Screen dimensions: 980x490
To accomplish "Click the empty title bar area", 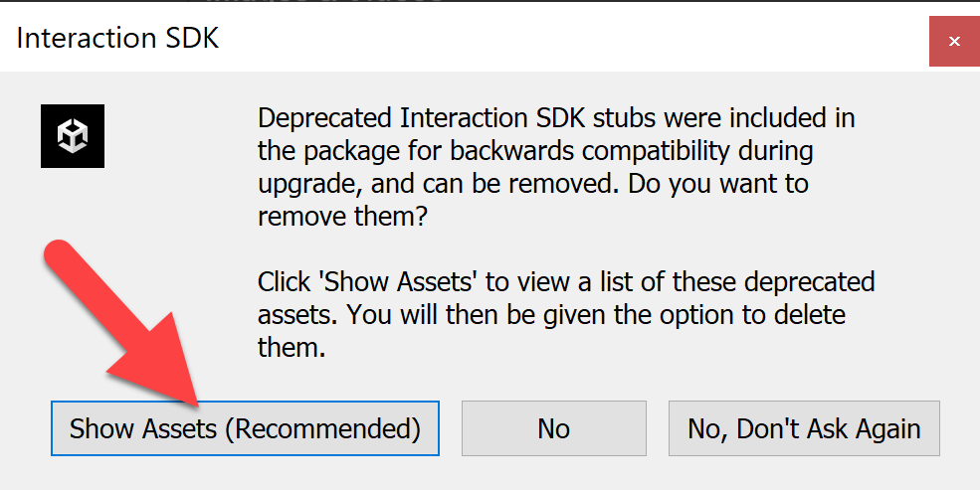I will click(x=562, y=38).
